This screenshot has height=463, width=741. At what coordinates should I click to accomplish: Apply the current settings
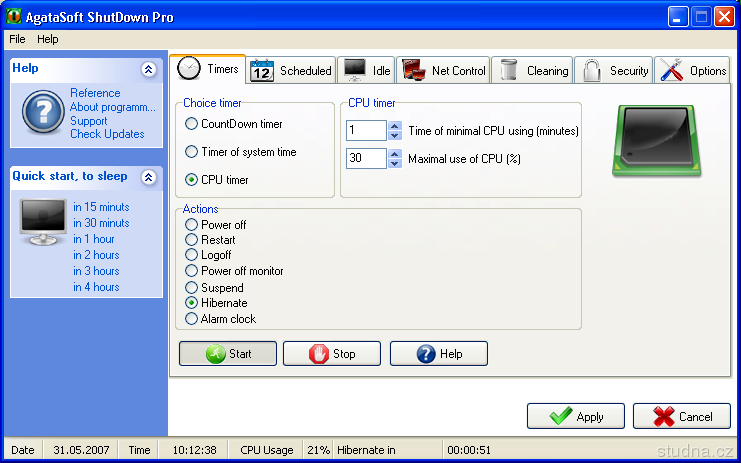tap(576, 416)
